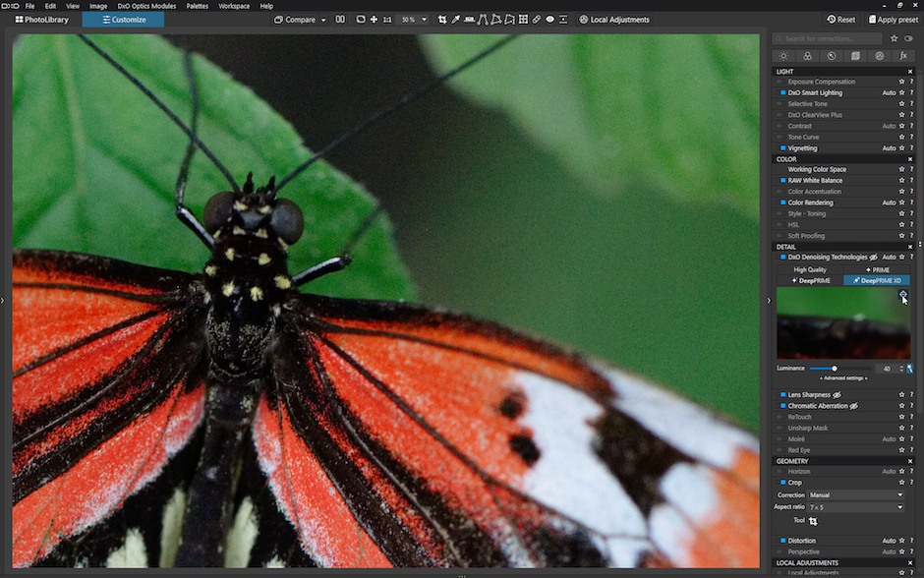Open the Light corrections palette icon
Image resolution: width=924 pixels, height=578 pixels.
pyautogui.click(x=783, y=56)
